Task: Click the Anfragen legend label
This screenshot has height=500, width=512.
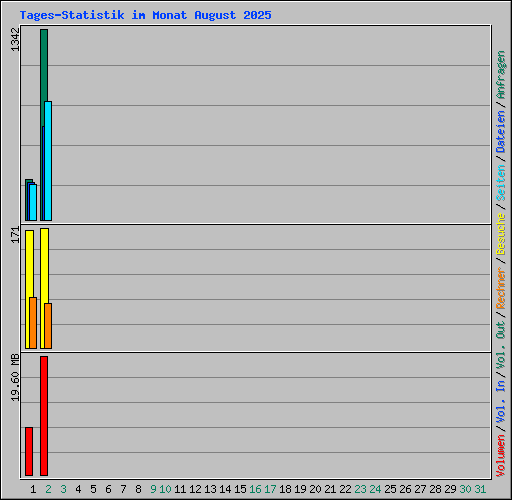Action: (x=501, y=75)
